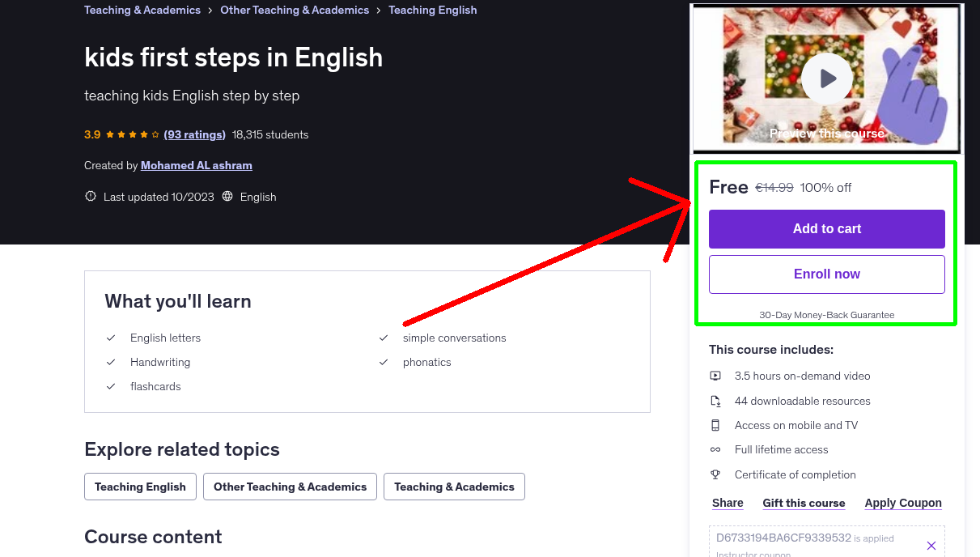
Task: Add the course to cart
Action: pyautogui.click(x=826, y=229)
